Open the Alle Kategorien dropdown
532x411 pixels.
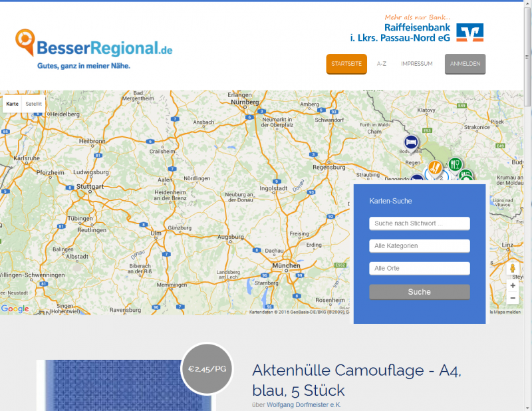click(420, 246)
